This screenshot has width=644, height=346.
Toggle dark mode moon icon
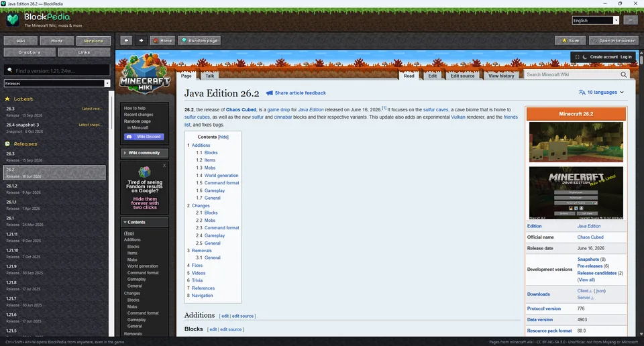coord(585,57)
